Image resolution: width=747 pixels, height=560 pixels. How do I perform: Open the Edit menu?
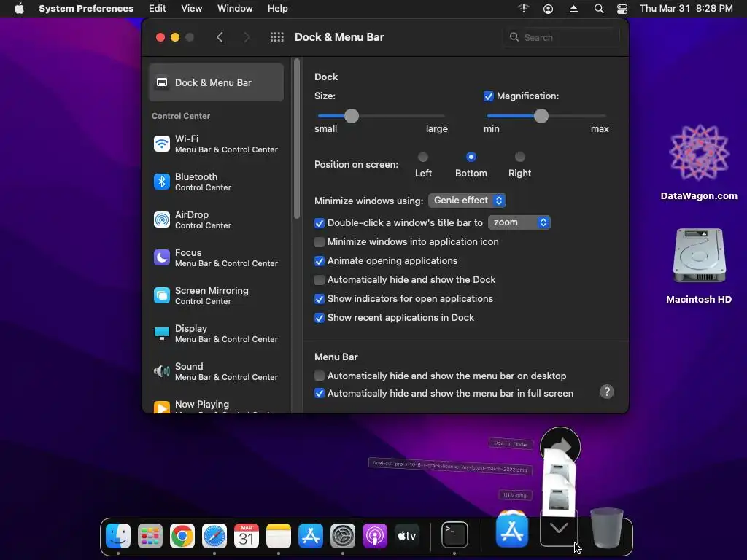(x=158, y=9)
